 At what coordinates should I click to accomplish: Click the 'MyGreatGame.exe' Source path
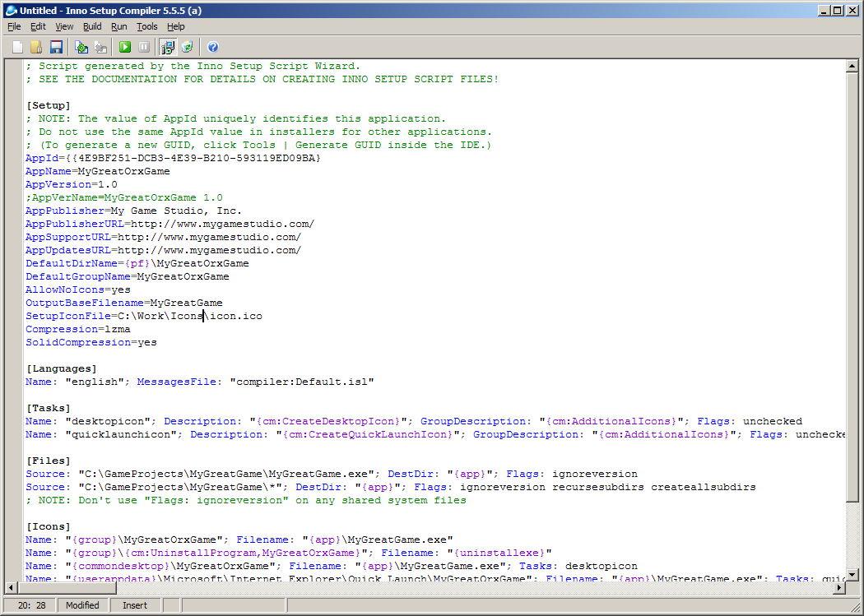[226, 475]
